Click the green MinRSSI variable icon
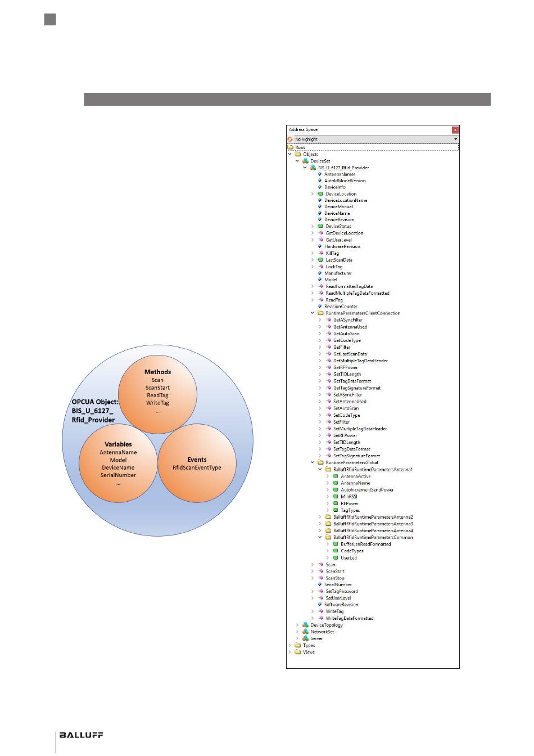 [336, 497]
